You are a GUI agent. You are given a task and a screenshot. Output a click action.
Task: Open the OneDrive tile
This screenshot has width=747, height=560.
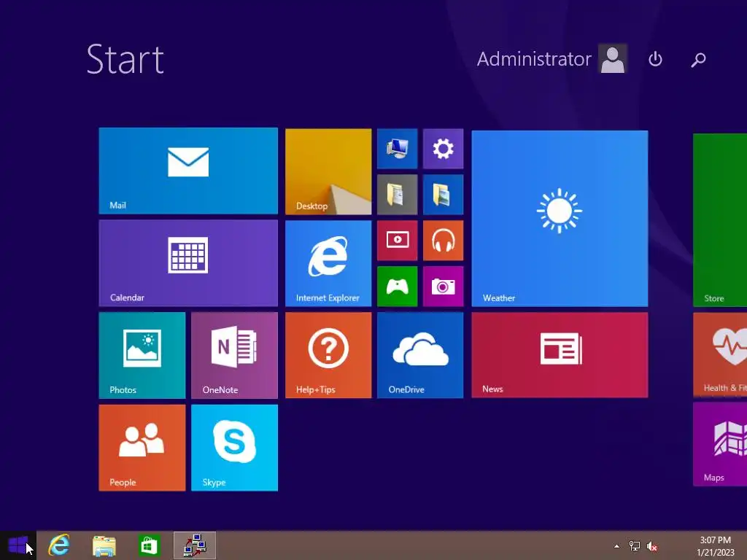pyautogui.click(x=420, y=355)
